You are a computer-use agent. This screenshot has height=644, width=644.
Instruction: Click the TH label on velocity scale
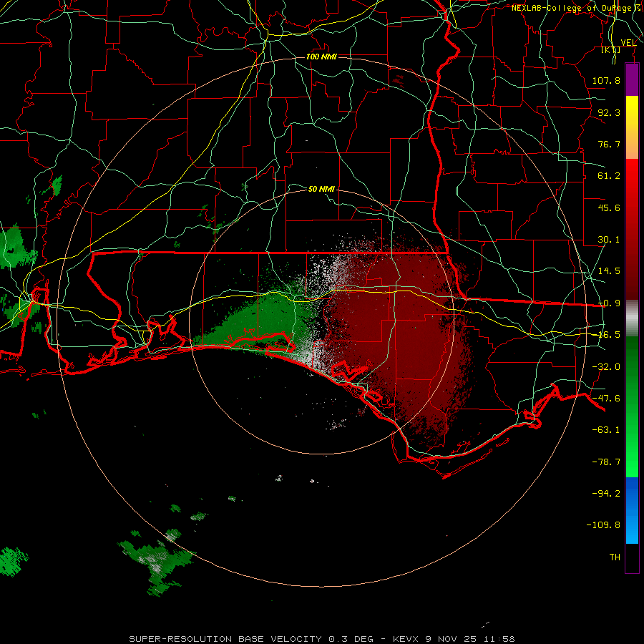(615, 557)
